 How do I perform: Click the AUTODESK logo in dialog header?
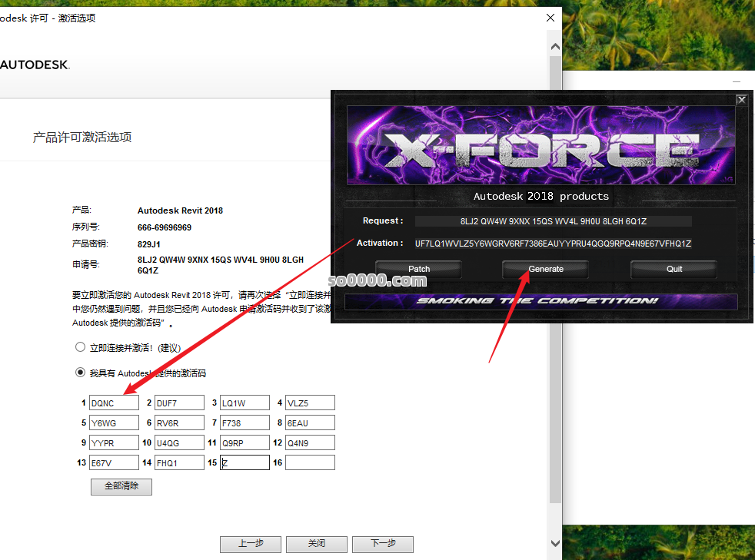point(35,65)
